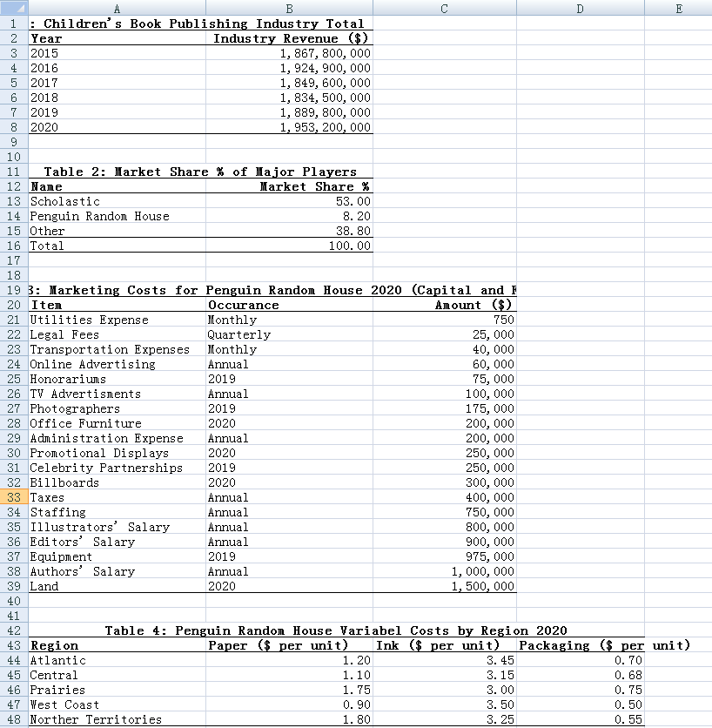This screenshot has height=728, width=712.
Task: Click the Atlantic region cell
Action: 116,660
